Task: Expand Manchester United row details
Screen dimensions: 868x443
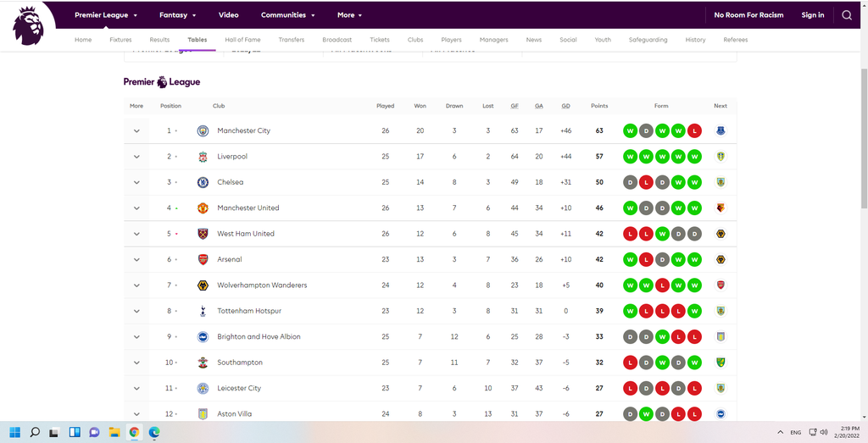Action: tap(136, 208)
